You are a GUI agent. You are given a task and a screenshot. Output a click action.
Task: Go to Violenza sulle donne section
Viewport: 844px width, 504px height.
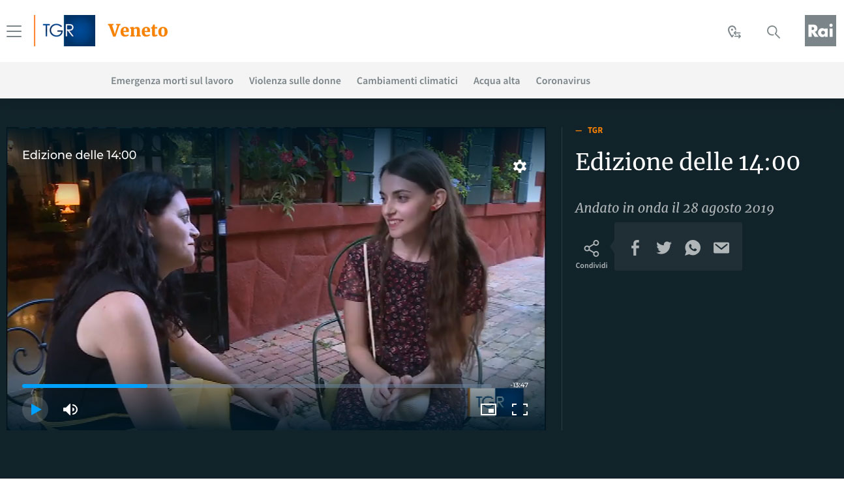[295, 81]
